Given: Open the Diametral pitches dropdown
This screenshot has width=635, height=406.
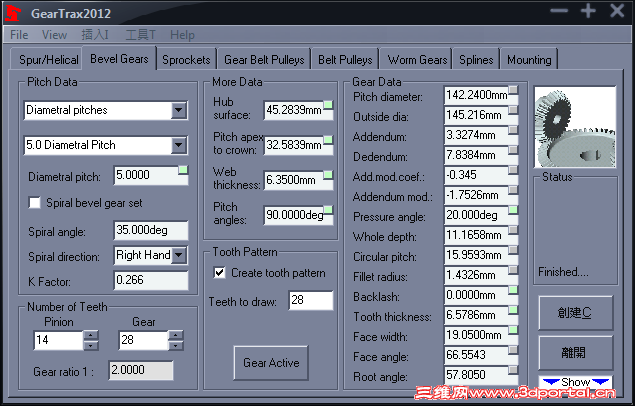Looking at the screenshot, I should [179, 110].
